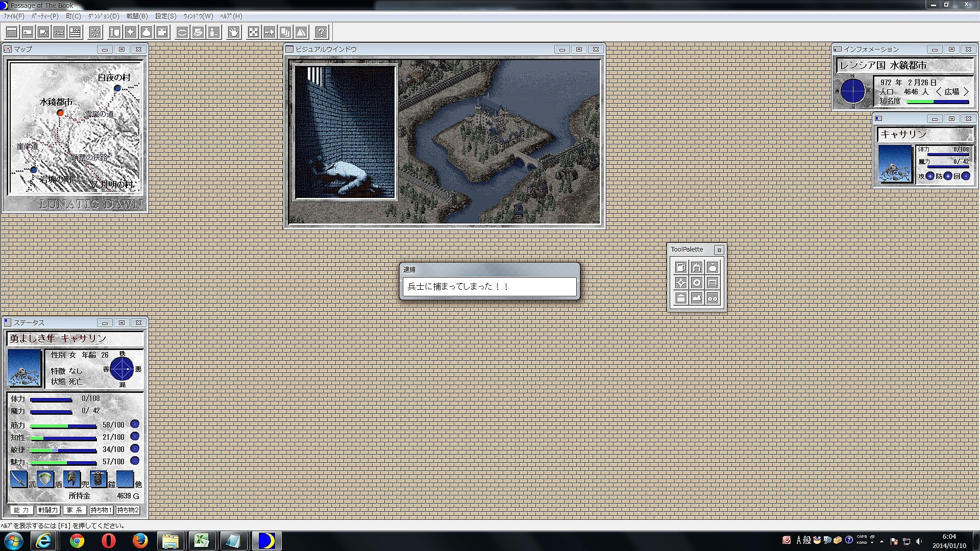Click the hand icon in the toolbar

[234, 33]
